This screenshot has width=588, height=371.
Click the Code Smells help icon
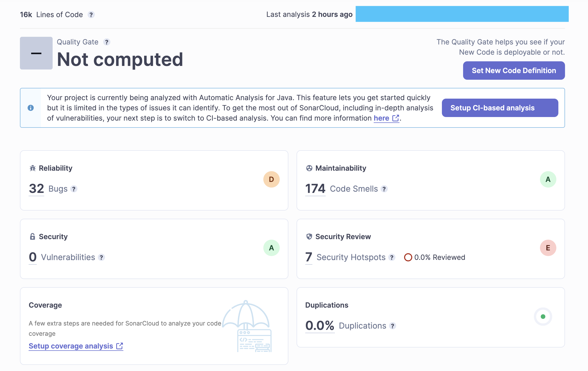pos(384,189)
